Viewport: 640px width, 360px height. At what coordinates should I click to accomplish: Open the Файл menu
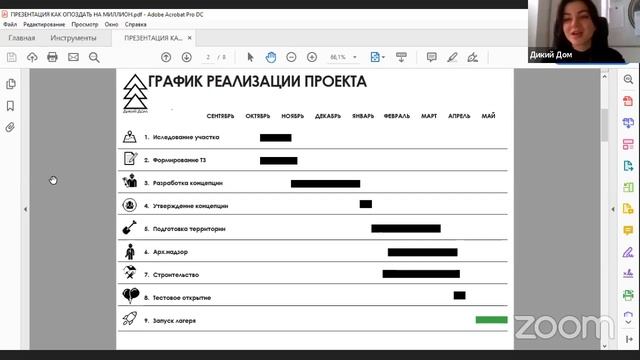point(10,24)
